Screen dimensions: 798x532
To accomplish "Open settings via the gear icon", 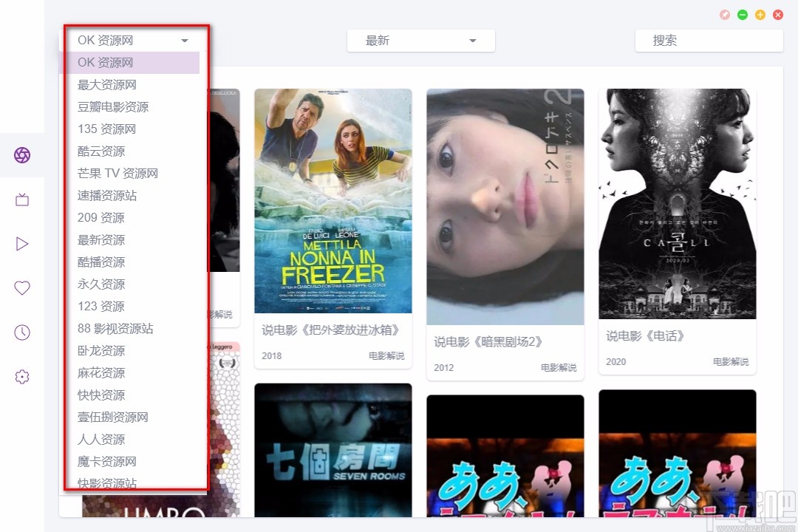I will [x=22, y=377].
